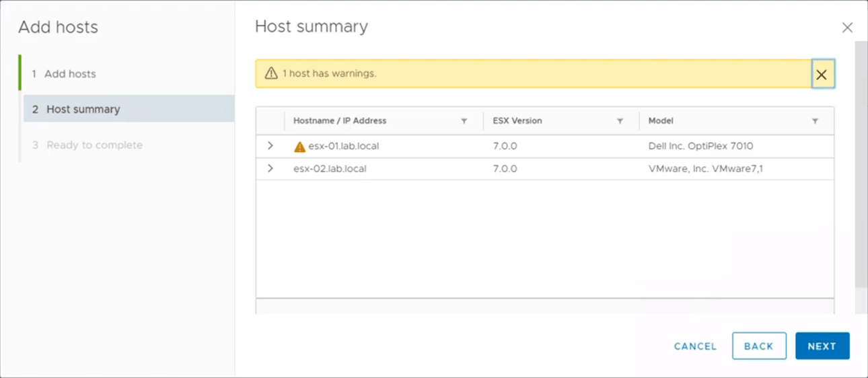
Task: Expand the esx-01.lab.local host row
Action: [x=270, y=146]
